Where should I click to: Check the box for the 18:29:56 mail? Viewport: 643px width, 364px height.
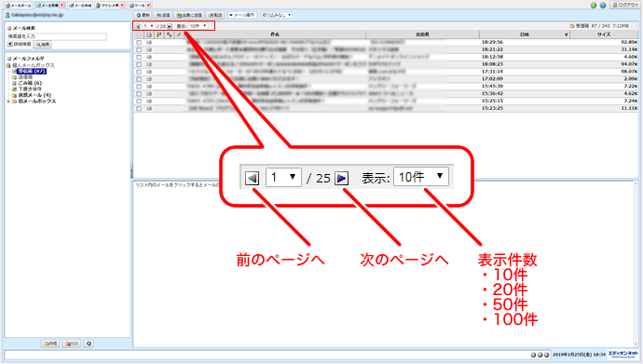click(139, 42)
